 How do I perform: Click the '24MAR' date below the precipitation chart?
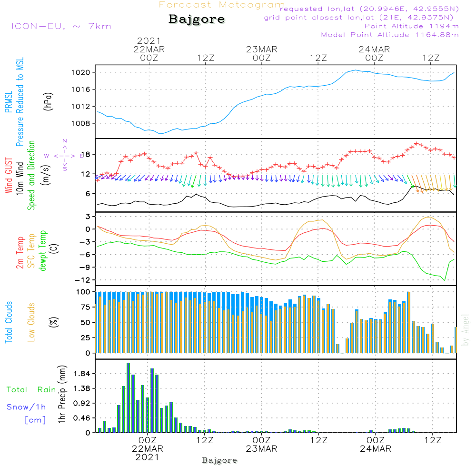[376, 449]
